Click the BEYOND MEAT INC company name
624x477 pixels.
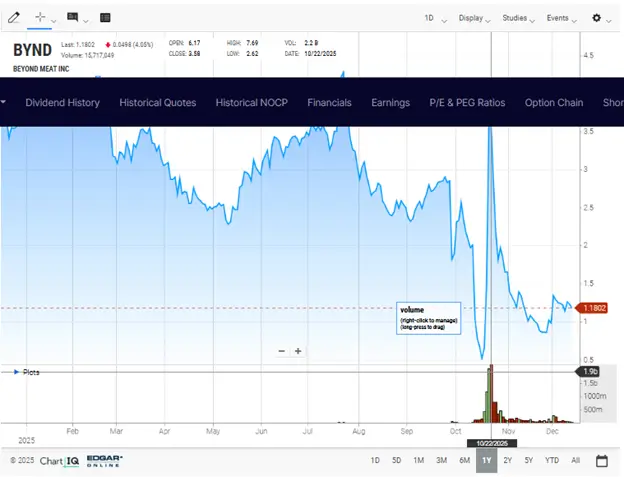click(x=41, y=69)
